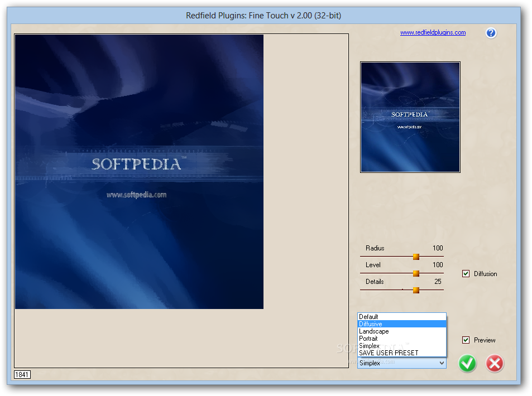532x396 pixels.
Task: Select the Default preset
Action: (x=402, y=317)
